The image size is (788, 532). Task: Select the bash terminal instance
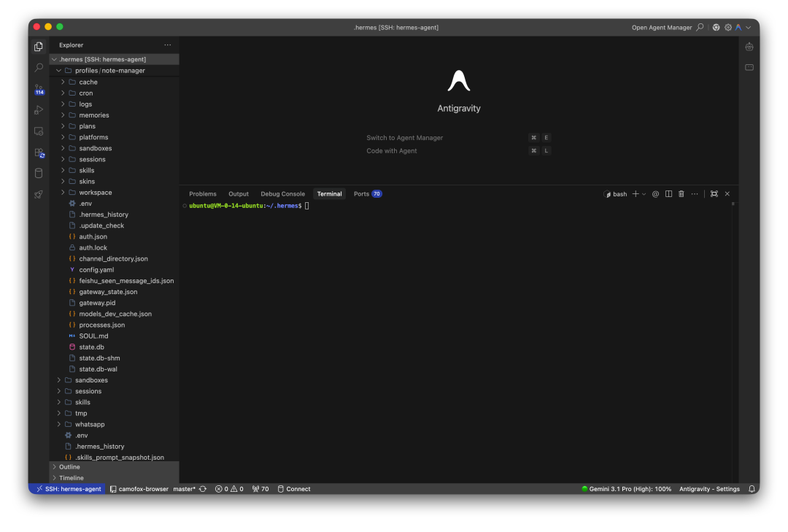tap(615, 194)
